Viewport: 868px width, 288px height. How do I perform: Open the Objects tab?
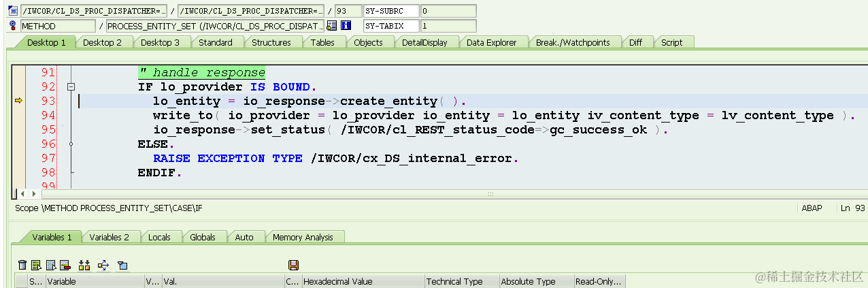[x=369, y=42]
